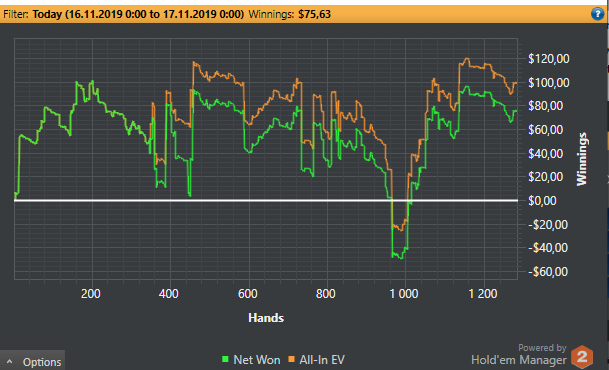609x370 pixels.
Task: Open the blue help question mark icon
Action: [597, 14]
